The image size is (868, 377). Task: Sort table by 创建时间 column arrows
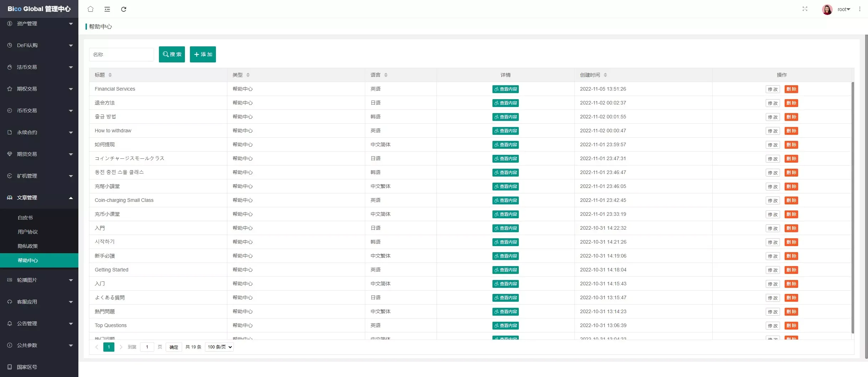(605, 75)
